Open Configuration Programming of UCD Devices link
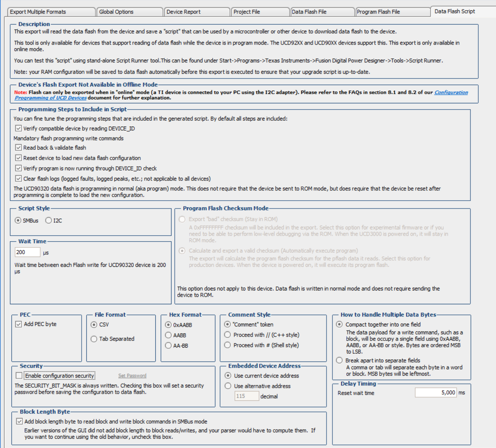This screenshot has height=448, width=496. (451, 92)
